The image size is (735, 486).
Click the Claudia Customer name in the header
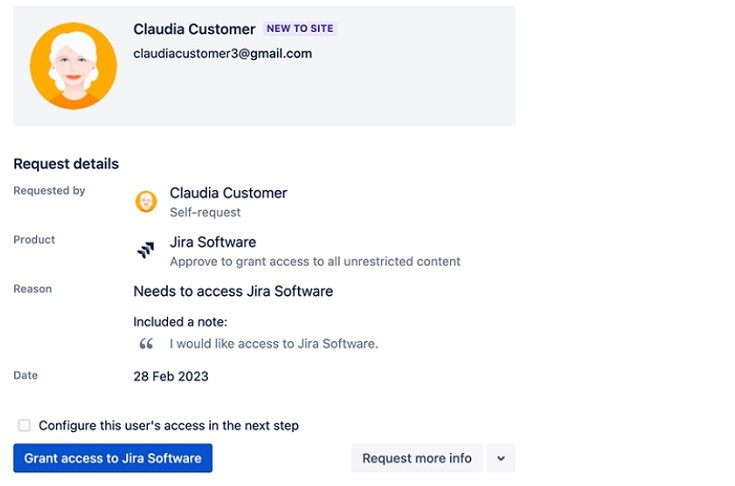coord(194,29)
